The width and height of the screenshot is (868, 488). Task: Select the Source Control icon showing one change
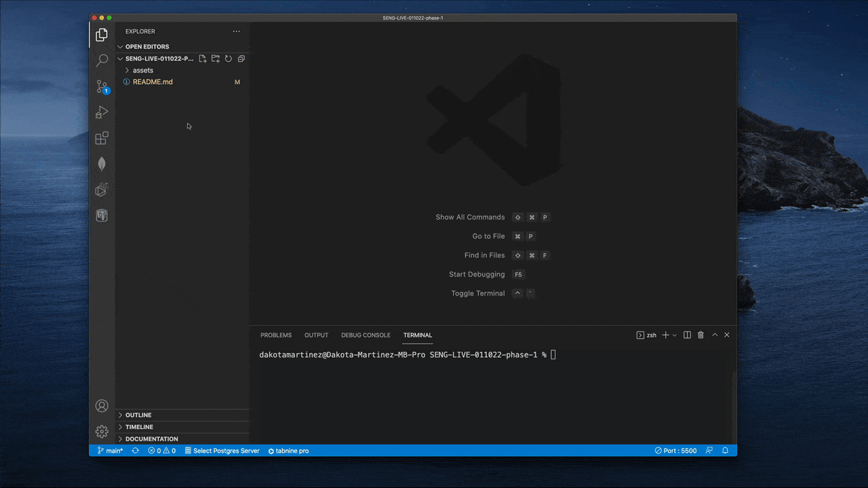[x=102, y=87]
